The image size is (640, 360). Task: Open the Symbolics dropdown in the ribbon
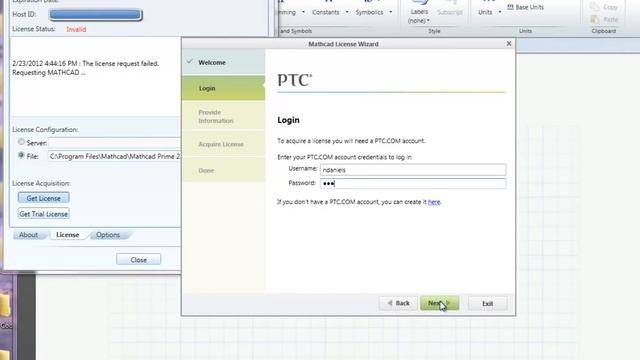click(373, 12)
